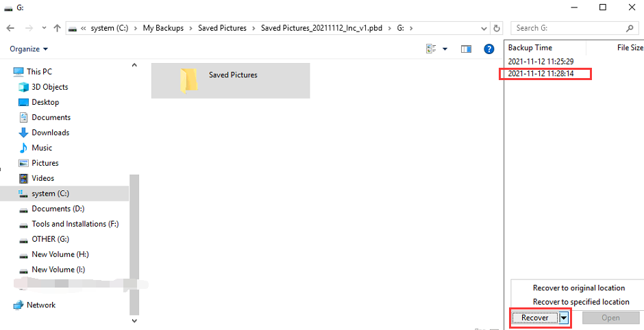Click the Recover button
Screen dimensions: 644x330
pyautogui.click(x=535, y=318)
